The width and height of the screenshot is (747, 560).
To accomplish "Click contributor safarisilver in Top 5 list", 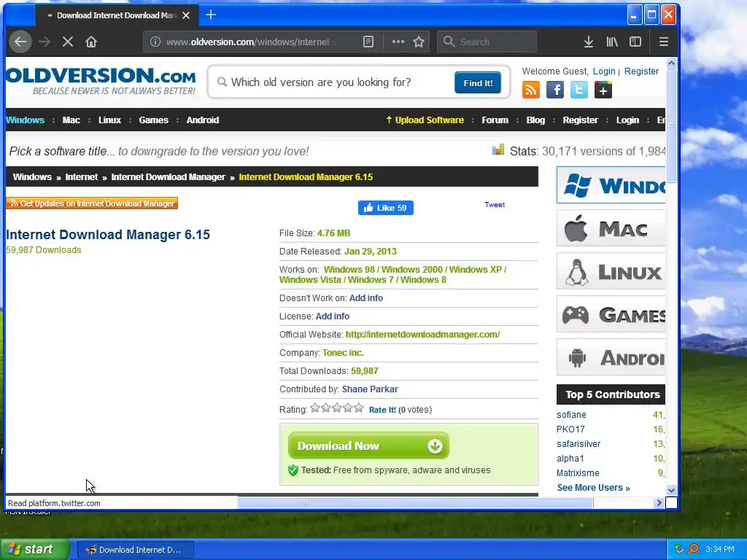I will tap(578, 444).
